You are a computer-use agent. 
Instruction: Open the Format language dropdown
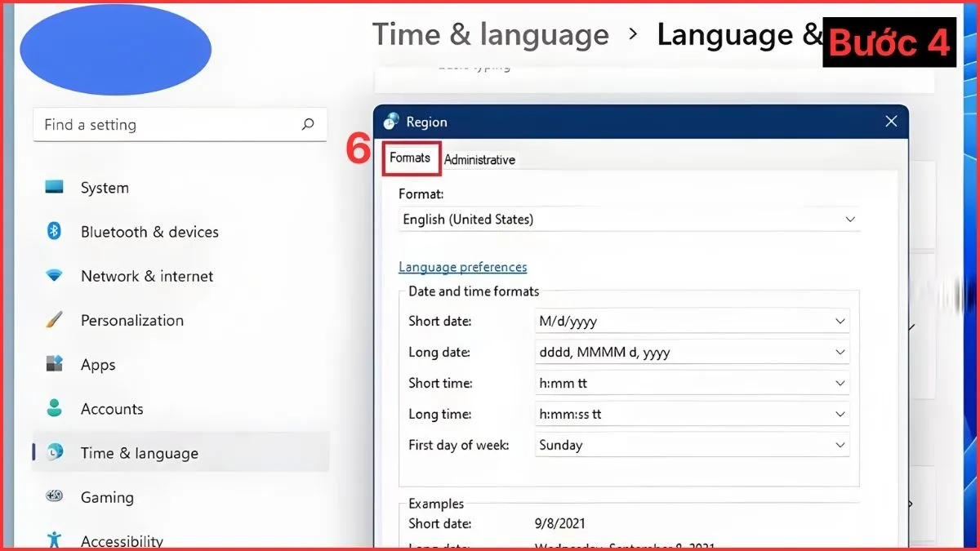849,219
